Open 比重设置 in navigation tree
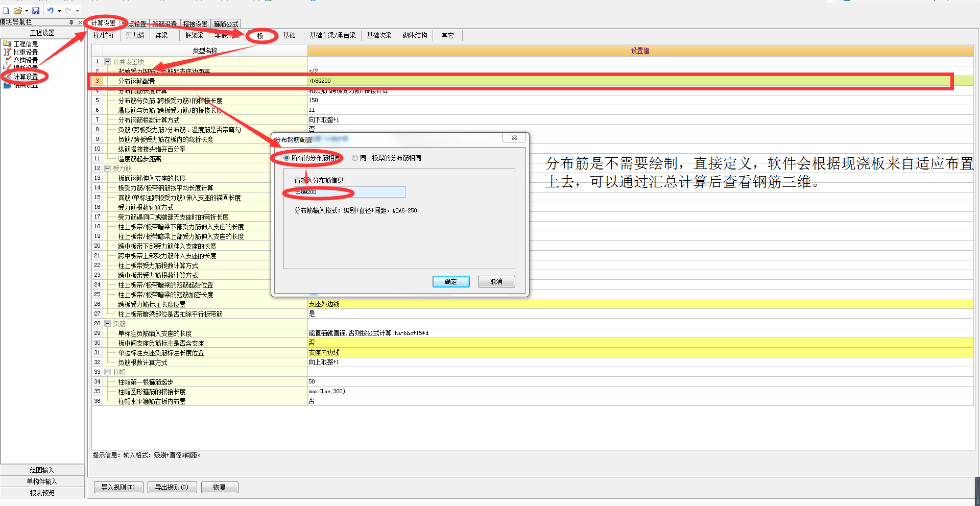The image size is (980, 506). coord(26,52)
